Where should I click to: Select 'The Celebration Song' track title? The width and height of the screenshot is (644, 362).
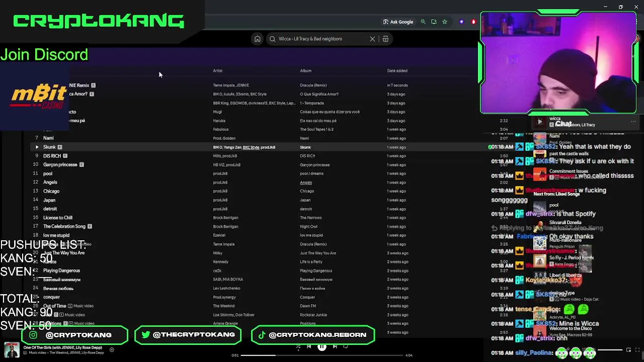point(64,226)
